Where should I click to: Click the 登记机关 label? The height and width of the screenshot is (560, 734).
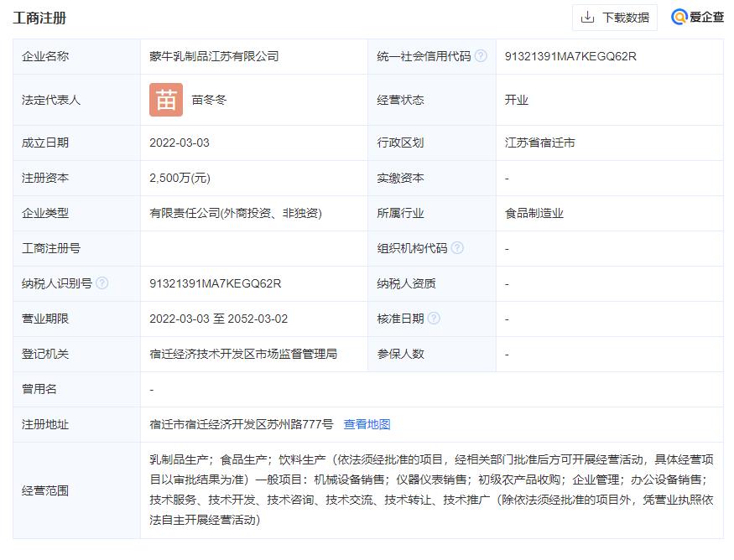tap(45, 354)
